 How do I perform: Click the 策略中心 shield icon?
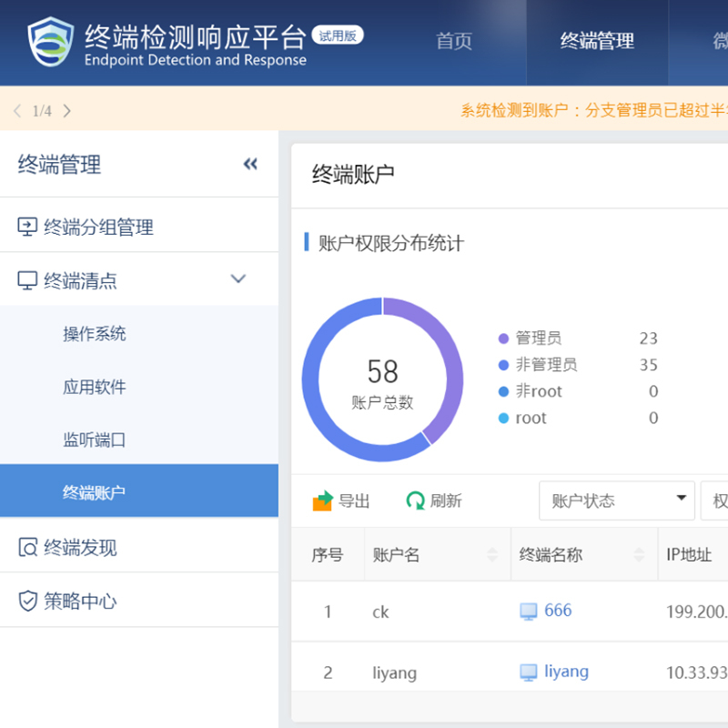click(27, 601)
